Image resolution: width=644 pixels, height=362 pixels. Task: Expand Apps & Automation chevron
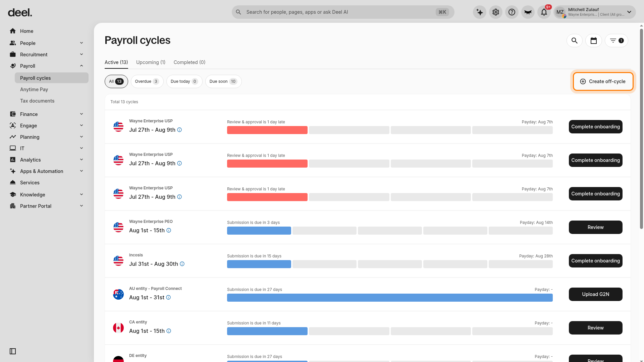82,171
